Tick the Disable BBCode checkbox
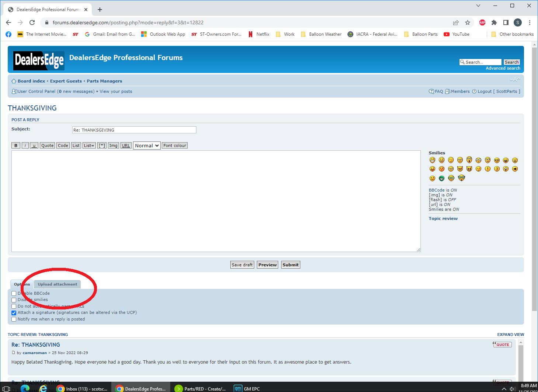 pos(14,294)
